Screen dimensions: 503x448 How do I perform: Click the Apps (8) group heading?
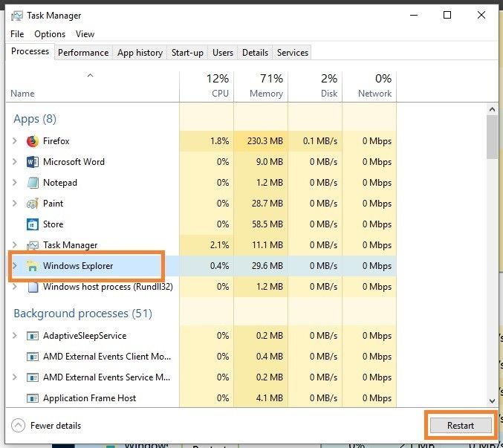(35, 119)
